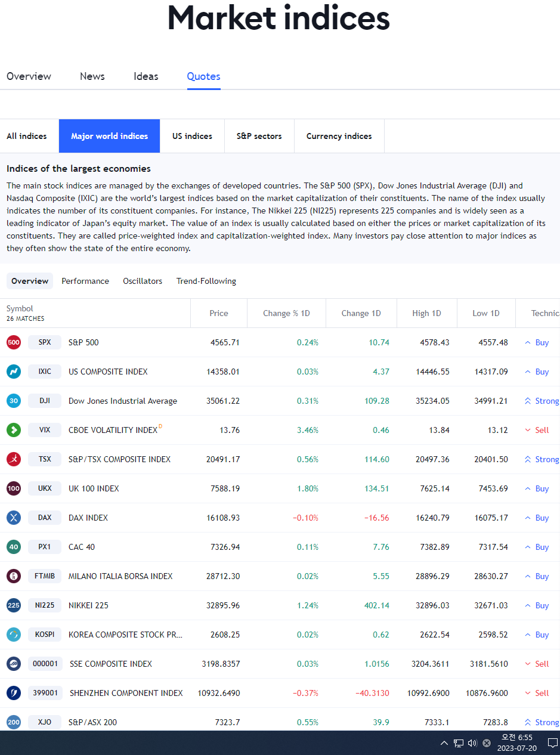The image size is (560, 755).
Task: Click the FTMIB logo icon
Action: (x=14, y=576)
